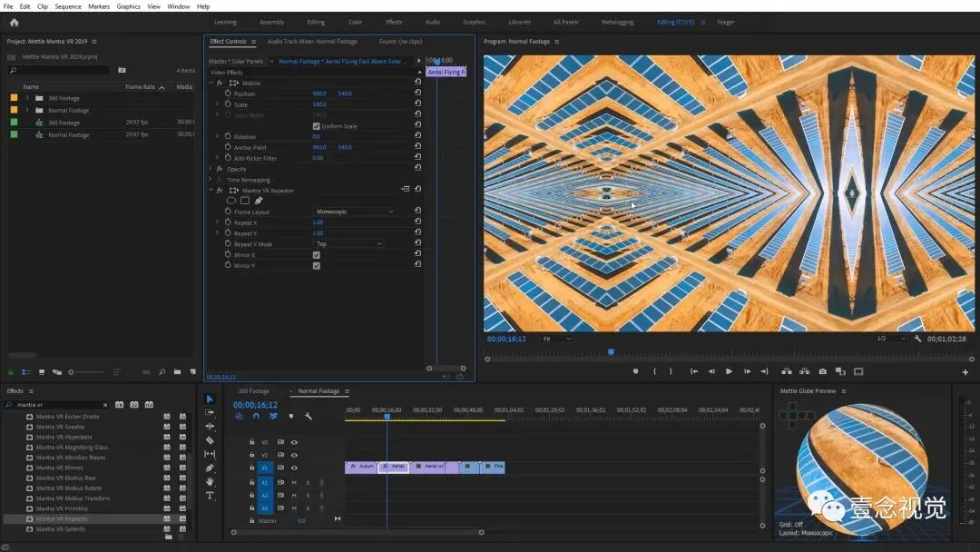Viewport: 980px width, 552px height.
Task: Select the Razor tool in the toolbar
Action: (210, 440)
